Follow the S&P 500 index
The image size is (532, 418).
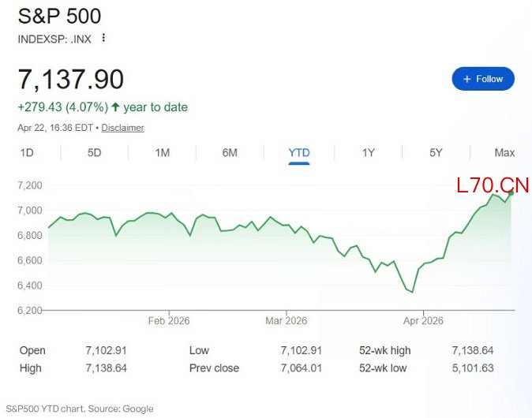[483, 79]
